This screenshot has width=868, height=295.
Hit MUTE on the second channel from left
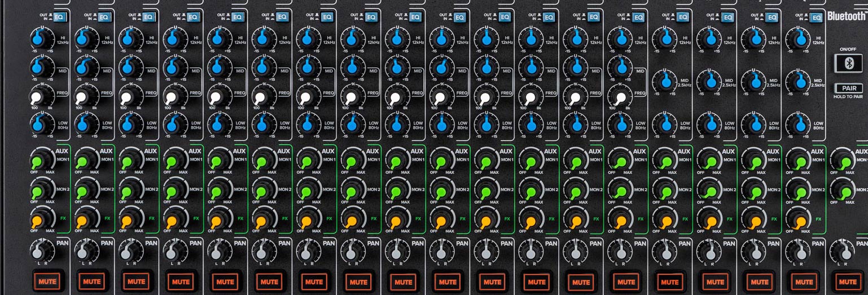(92, 281)
